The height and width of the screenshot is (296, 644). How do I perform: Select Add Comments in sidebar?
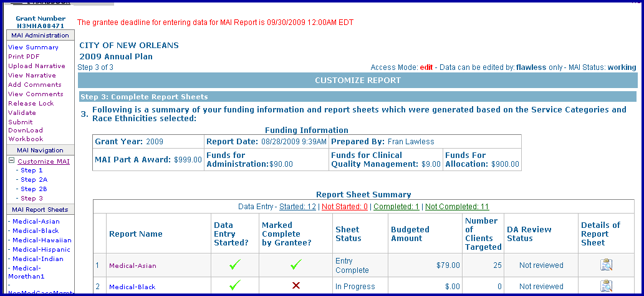[x=35, y=85]
